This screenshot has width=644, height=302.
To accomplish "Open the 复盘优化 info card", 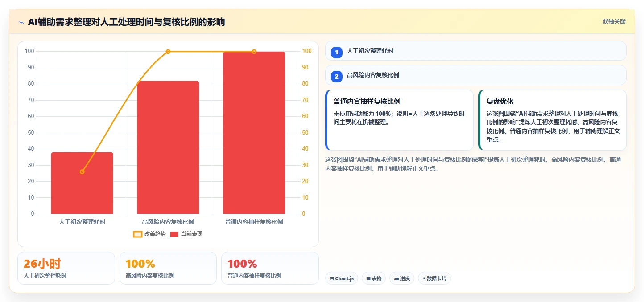I will pyautogui.click(x=552, y=120).
